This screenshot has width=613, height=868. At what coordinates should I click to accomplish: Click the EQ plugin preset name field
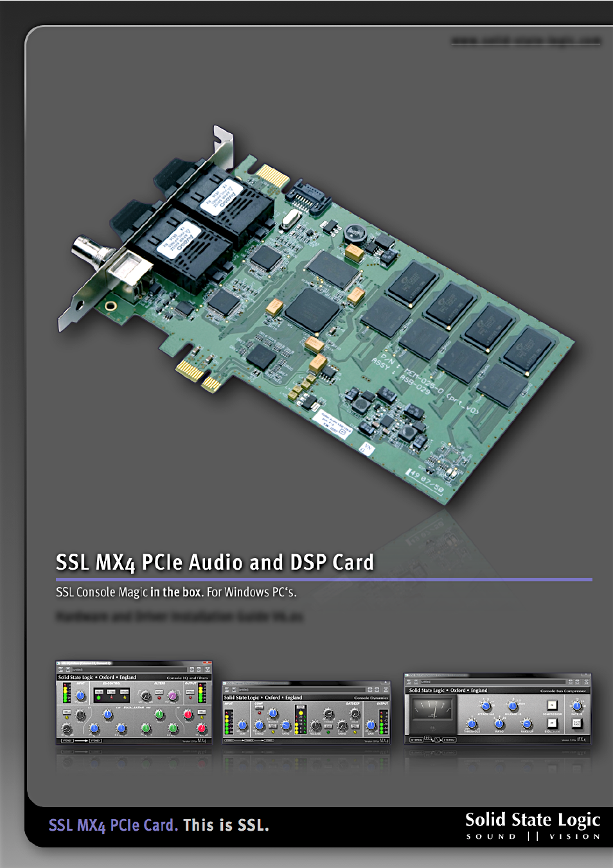129,669
